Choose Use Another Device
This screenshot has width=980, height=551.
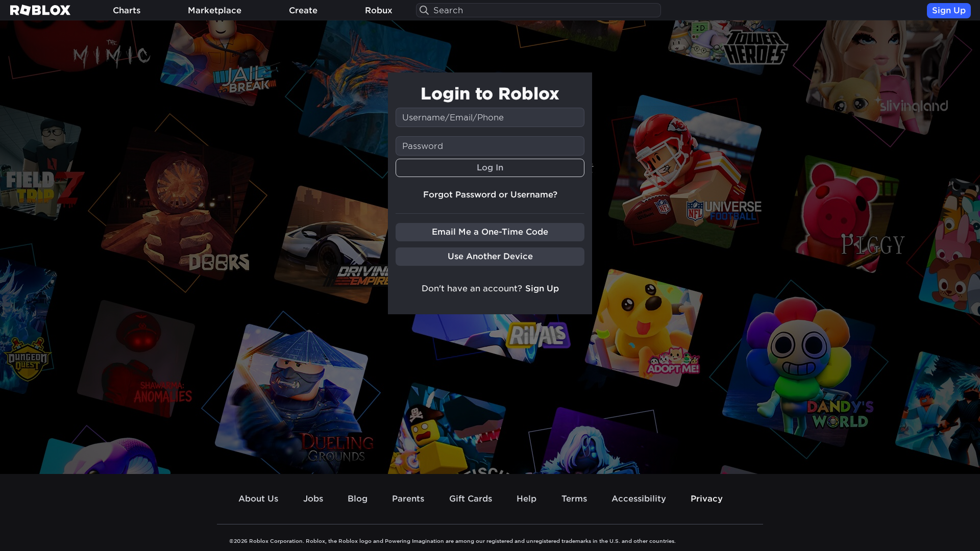pos(490,257)
